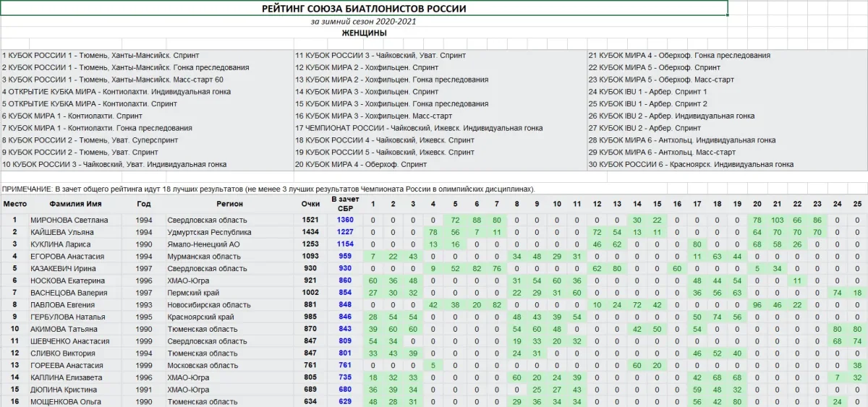Click the за зимний сезон 2020-2021 subtitle
This screenshot has height=407, width=868.
point(364,22)
